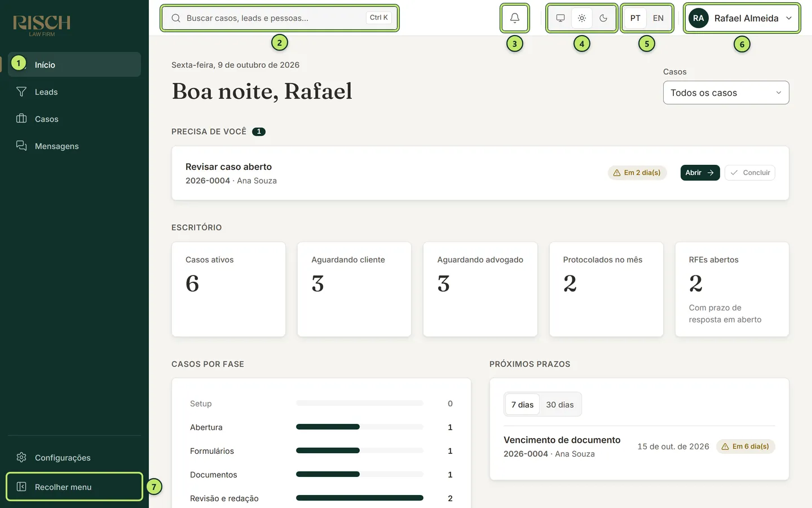Mark Revisar caso aberto as Concluir
The height and width of the screenshot is (508, 812).
(x=750, y=173)
